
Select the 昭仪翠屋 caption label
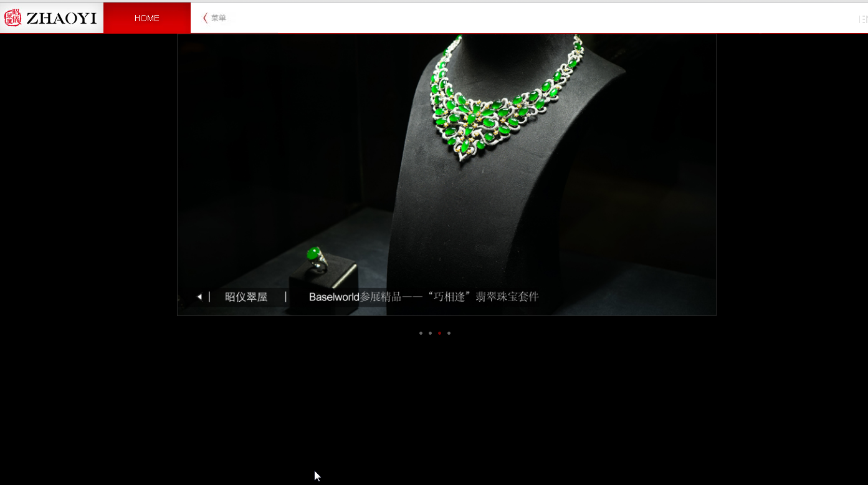click(x=246, y=297)
